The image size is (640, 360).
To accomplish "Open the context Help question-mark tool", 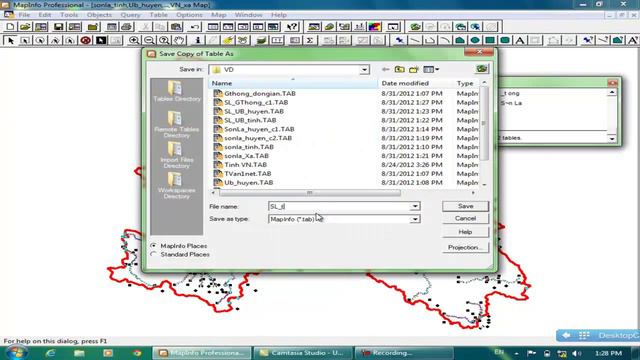I will [x=292, y=27].
